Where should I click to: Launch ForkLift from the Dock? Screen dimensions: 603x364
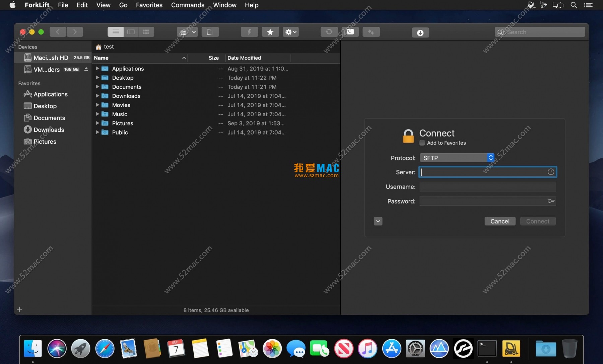click(511, 348)
